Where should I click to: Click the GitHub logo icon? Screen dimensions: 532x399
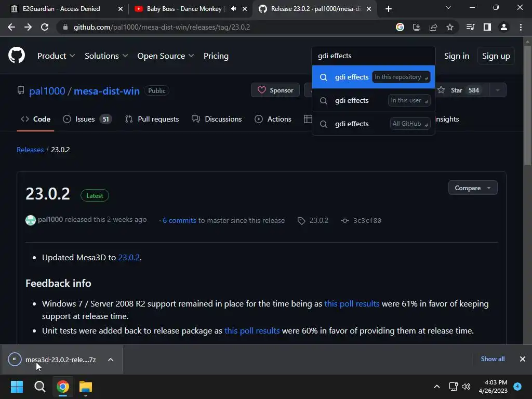(17, 56)
